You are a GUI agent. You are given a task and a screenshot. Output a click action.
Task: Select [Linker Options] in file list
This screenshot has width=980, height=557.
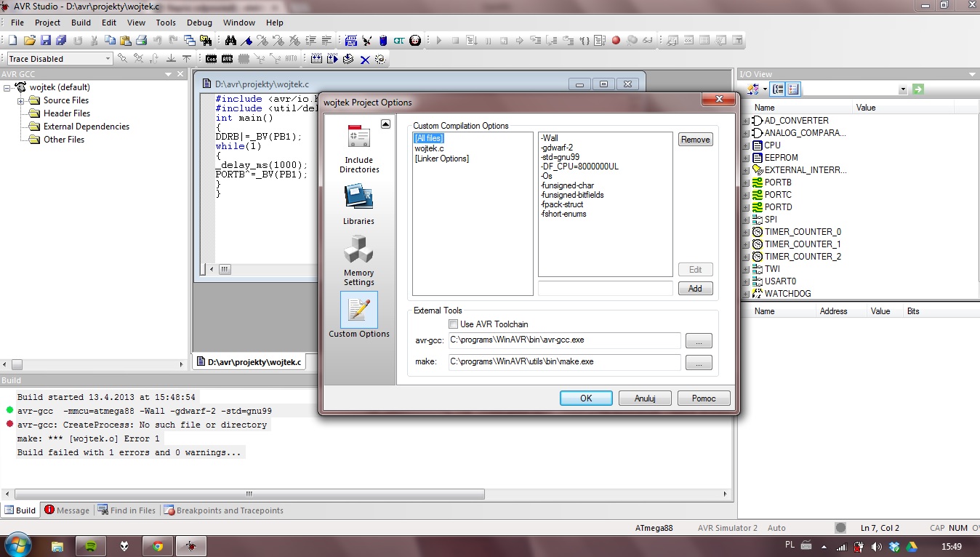click(442, 159)
